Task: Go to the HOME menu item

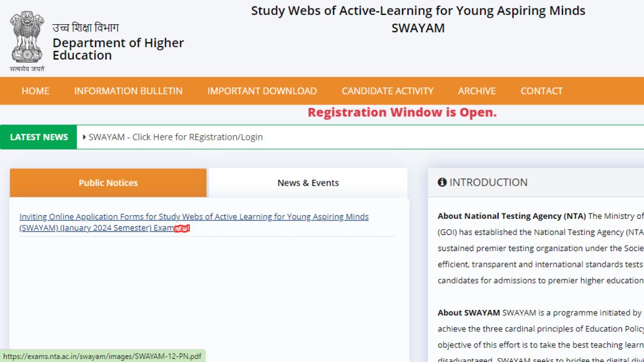Action: click(x=35, y=91)
